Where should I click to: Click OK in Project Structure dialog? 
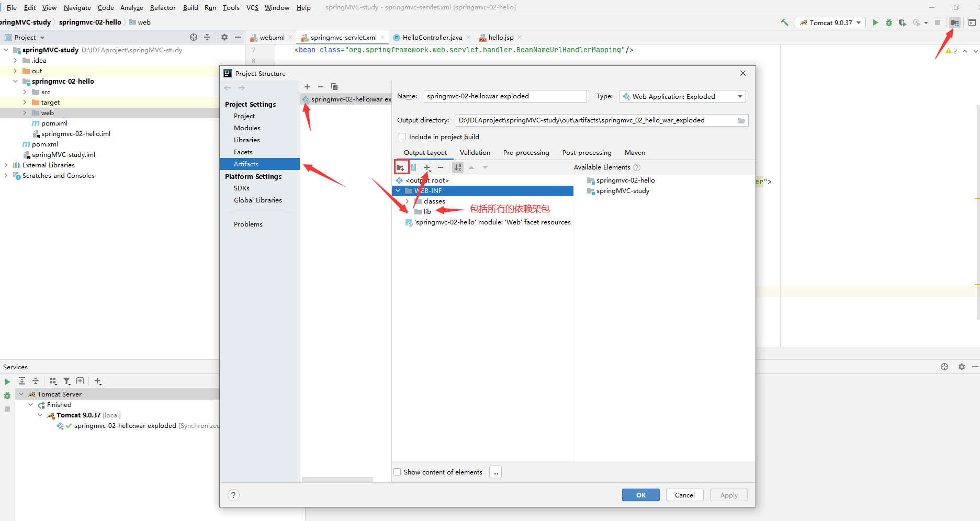(x=641, y=495)
